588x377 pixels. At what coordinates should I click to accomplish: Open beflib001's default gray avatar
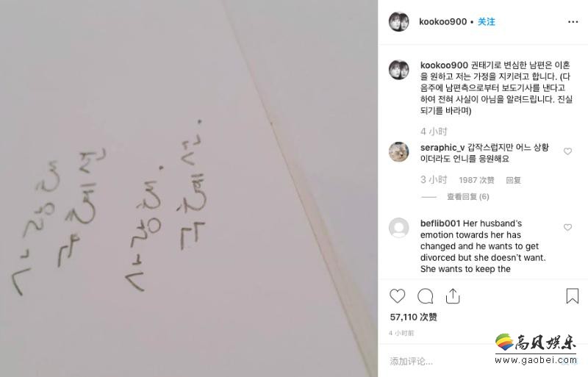pos(398,228)
